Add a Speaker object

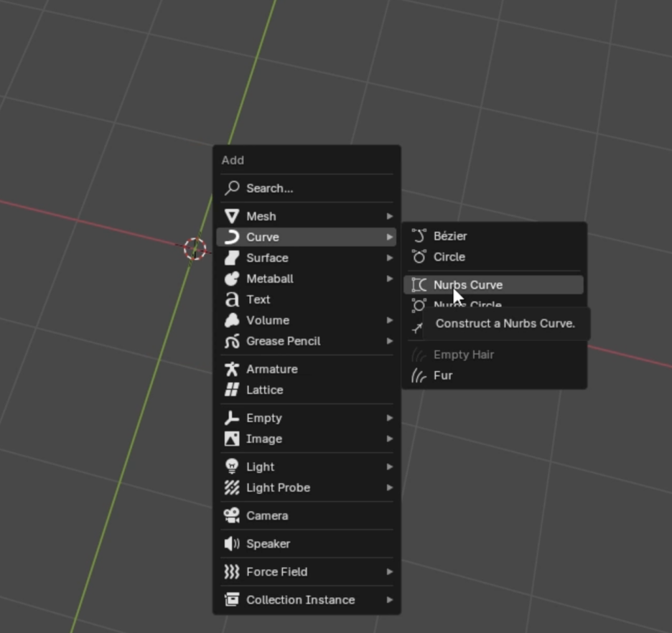307,544
